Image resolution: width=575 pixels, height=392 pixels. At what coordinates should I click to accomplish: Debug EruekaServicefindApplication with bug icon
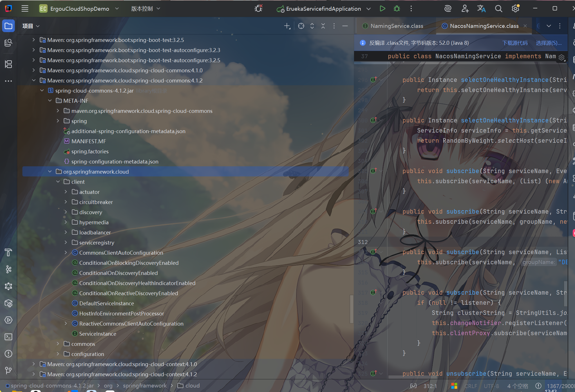[397, 8]
